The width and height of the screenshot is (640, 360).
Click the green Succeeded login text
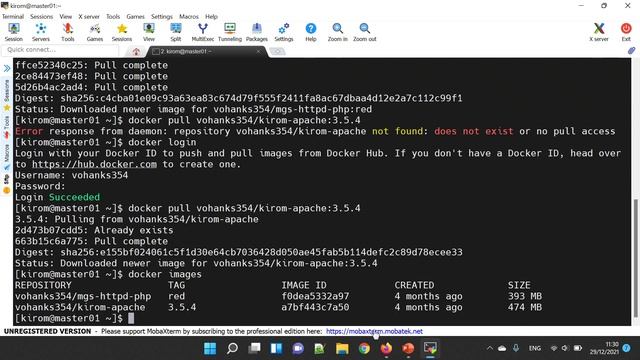74,197
